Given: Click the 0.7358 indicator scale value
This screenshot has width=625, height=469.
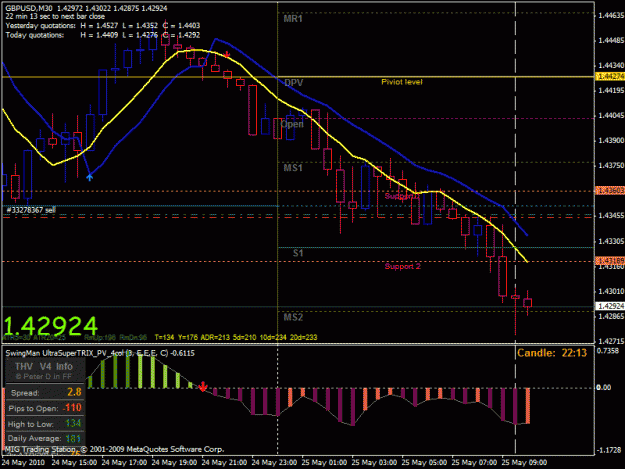Looking at the screenshot, I should pos(609,351).
